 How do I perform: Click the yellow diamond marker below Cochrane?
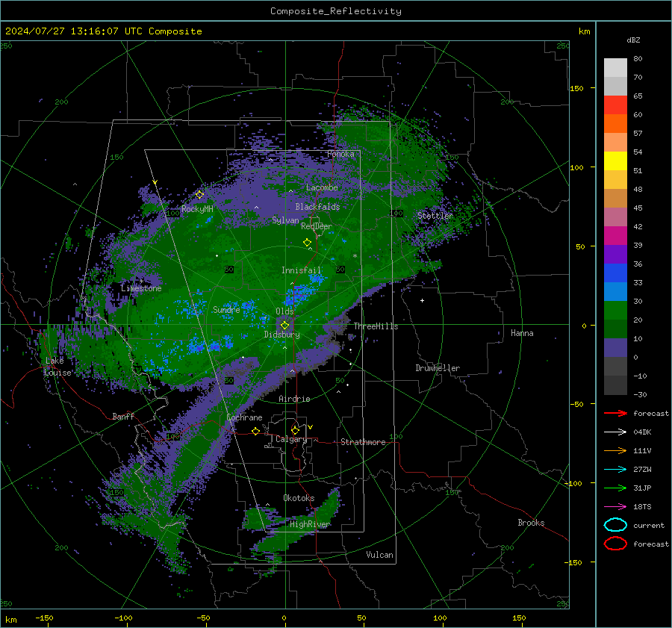point(255,431)
